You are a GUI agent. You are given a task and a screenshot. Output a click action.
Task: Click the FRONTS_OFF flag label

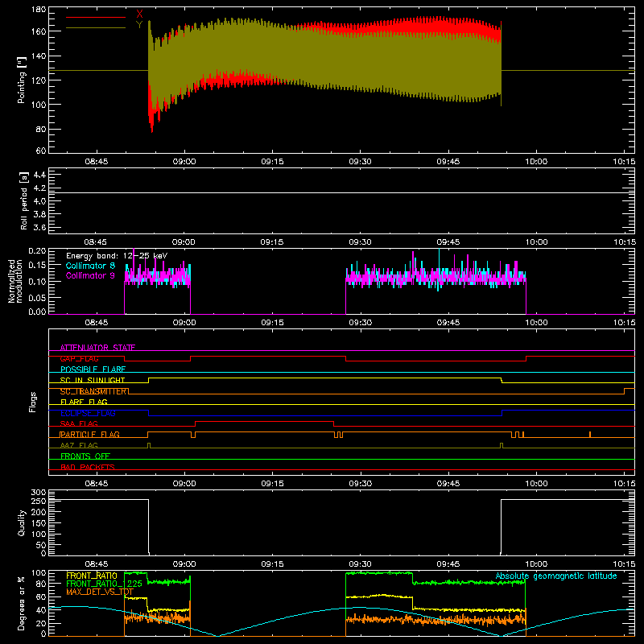coord(85,456)
